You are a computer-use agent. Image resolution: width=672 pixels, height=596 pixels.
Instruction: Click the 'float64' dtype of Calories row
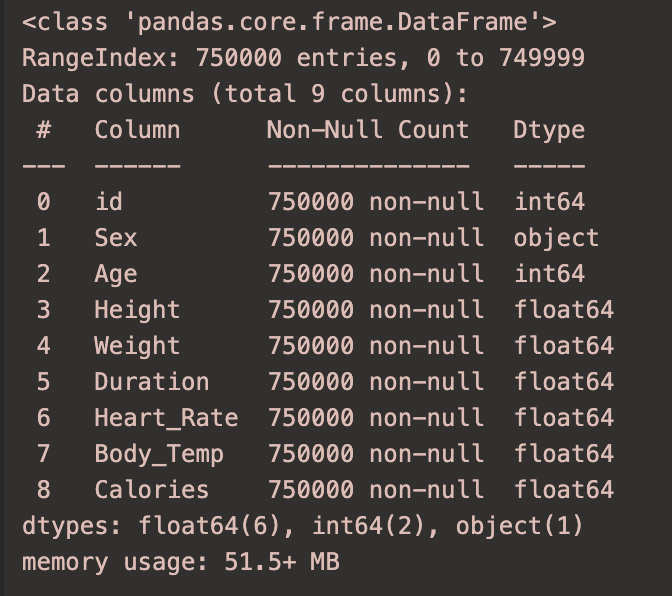point(564,489)
